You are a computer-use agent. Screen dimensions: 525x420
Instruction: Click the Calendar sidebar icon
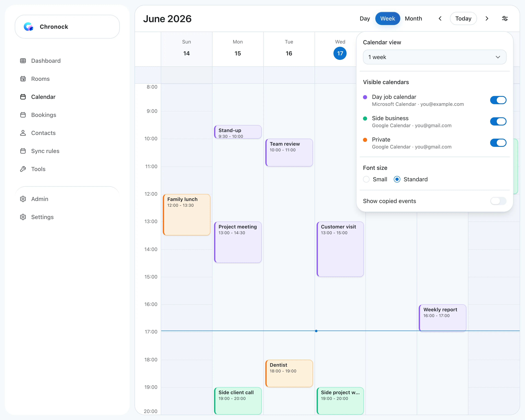click(23, 97)
